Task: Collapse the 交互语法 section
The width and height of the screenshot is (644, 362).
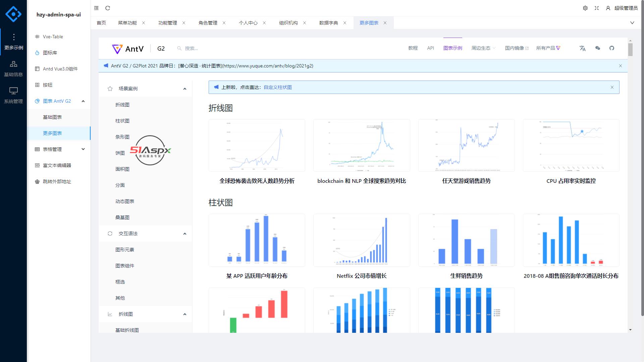Action: [x=146, y=234]
